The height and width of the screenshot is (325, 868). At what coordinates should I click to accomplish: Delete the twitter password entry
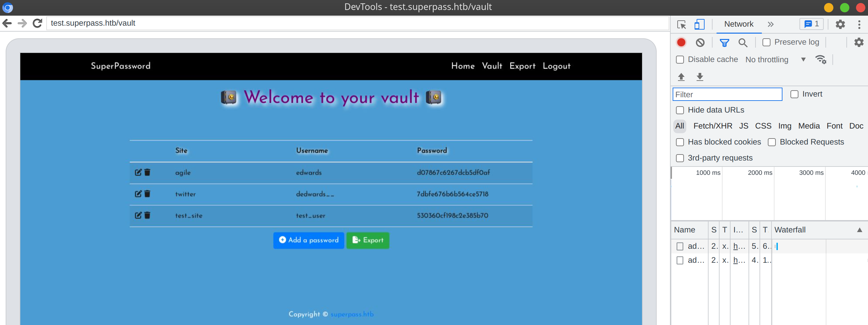click(147, 194)
